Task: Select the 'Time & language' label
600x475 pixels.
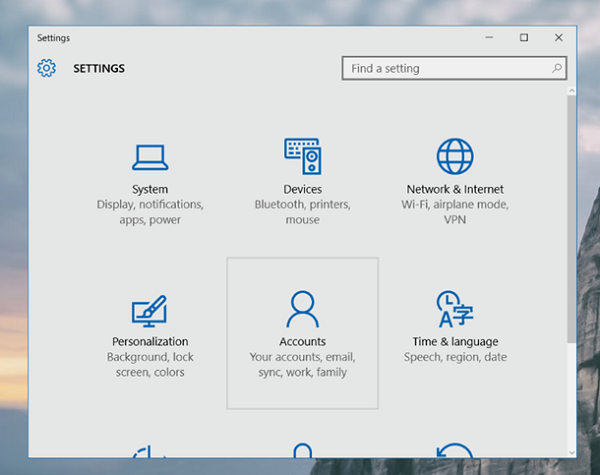Action: (455, 342)
